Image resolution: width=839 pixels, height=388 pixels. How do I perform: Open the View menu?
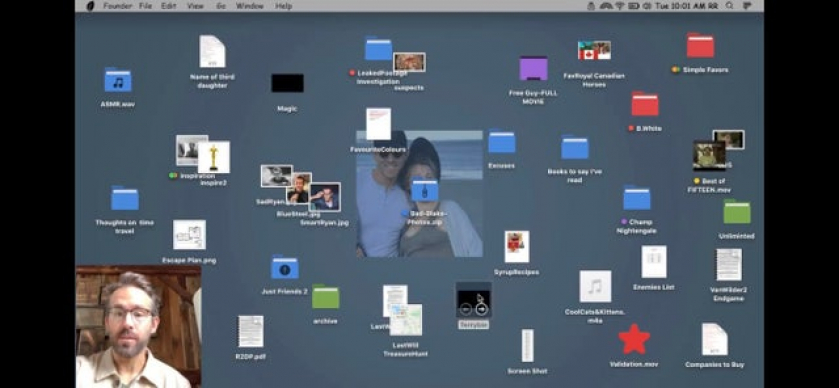coord(195,6)
